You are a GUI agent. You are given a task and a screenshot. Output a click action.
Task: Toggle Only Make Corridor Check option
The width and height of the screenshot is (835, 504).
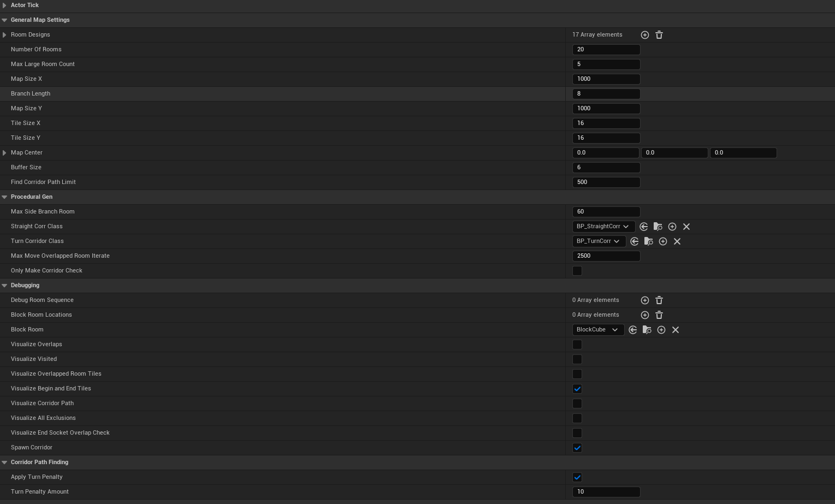(577, 271)
